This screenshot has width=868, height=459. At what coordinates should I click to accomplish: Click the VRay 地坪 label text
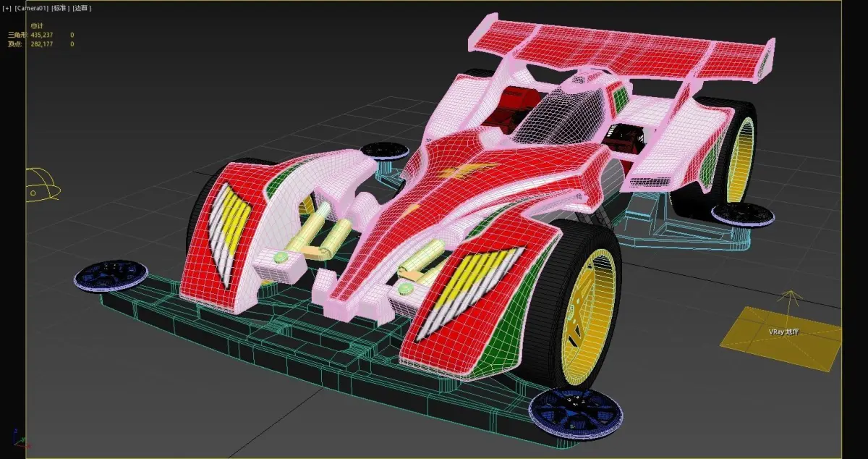point(783,332)
